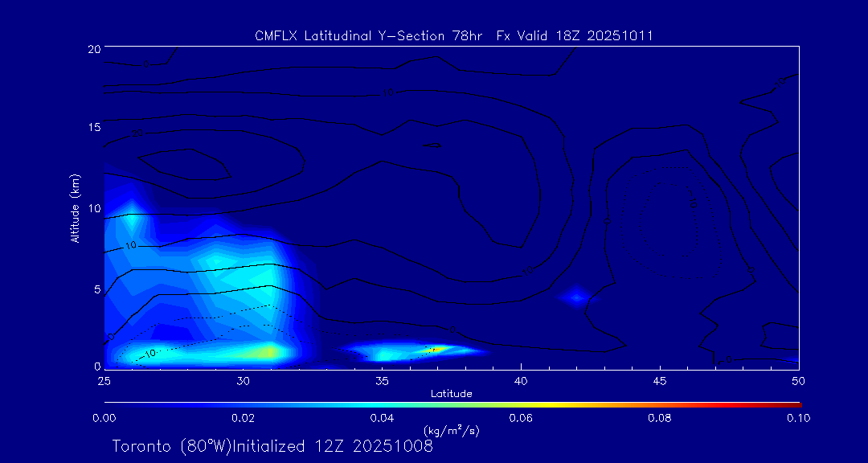Select the 15 tick on altitude axis
Viewport: 868px width, 463px height.
[x=93, y=128]
